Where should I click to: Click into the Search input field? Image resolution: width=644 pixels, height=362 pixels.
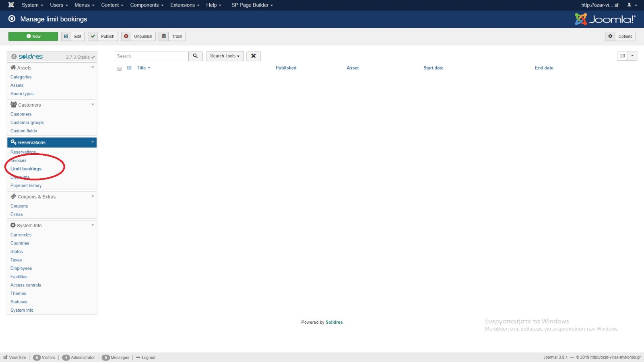(x=151, y=56)
